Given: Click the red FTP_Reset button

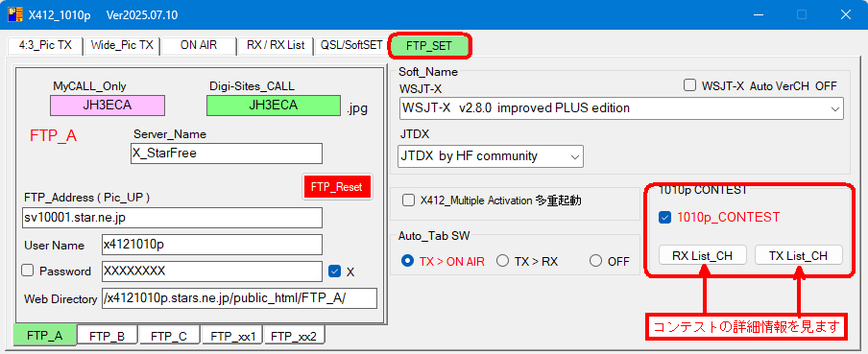Looking at the screenshot, I should tap(337, 187).
